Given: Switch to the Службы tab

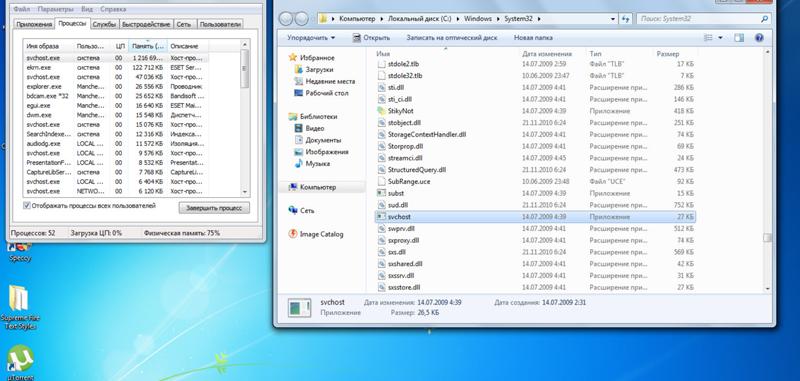Looking at the screenshot, I should (105, 24).
